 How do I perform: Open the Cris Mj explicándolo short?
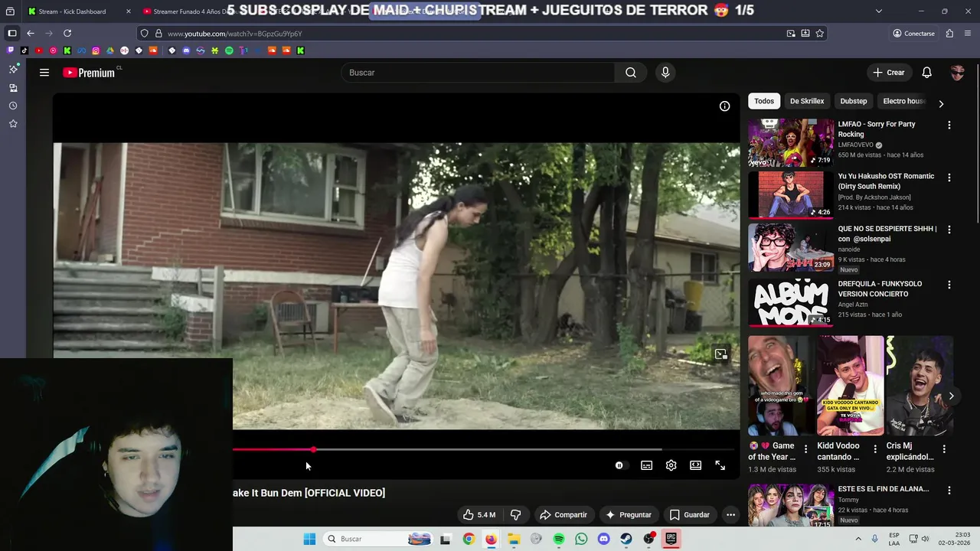point(920,386)
